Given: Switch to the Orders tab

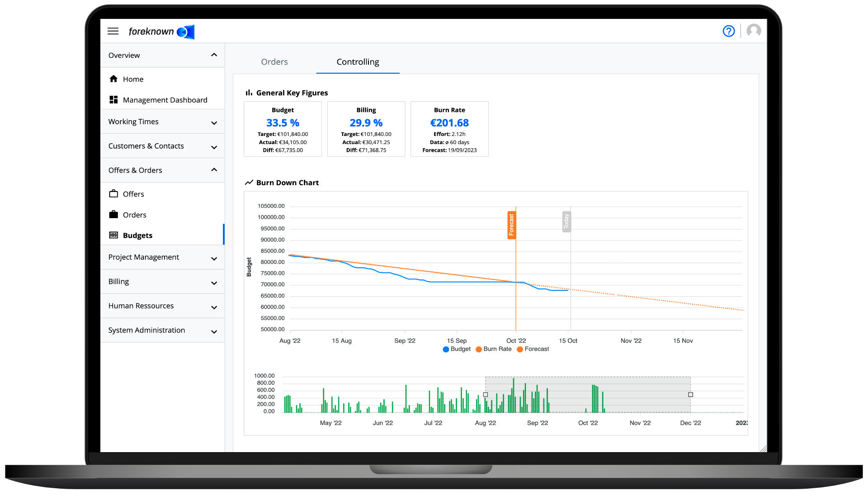Looking at the screenshot, I should (274, 62).
